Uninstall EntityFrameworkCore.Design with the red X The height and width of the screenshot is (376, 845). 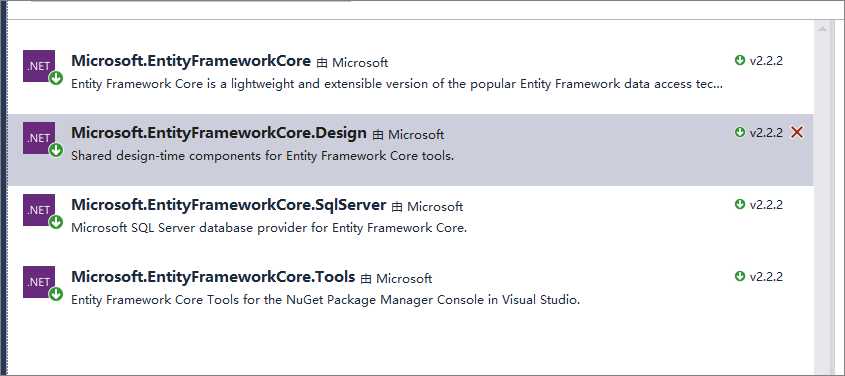[x=797, y=132]
